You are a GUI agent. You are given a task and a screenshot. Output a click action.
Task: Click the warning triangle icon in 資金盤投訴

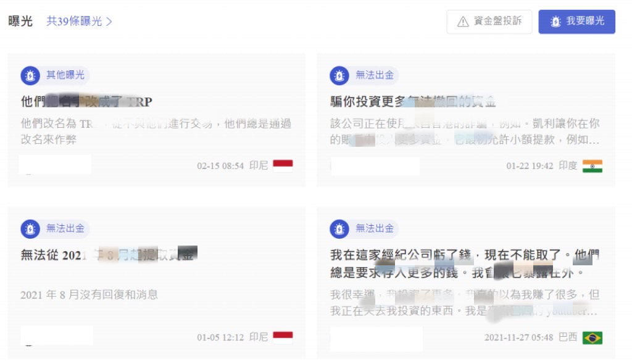[463, 22]
